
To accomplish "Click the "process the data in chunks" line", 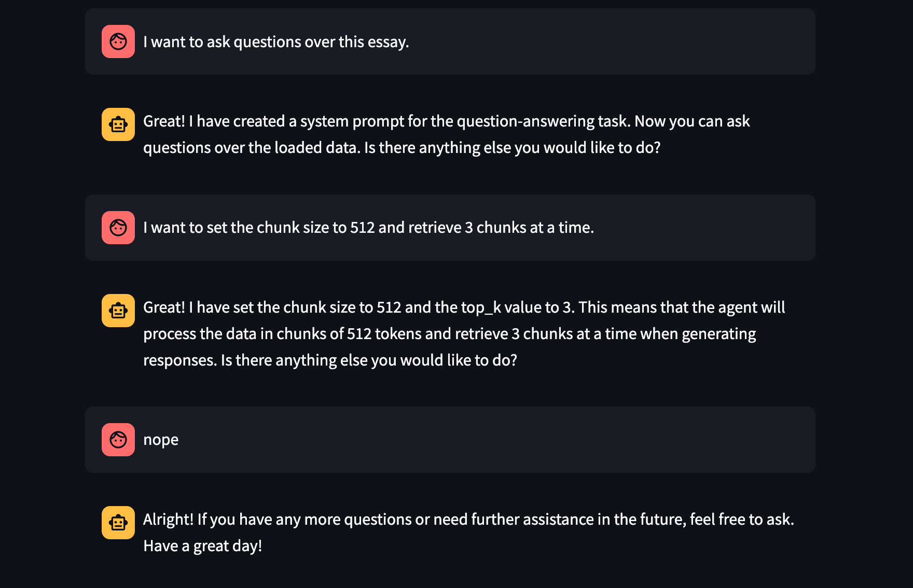I will tap(449, 334).
